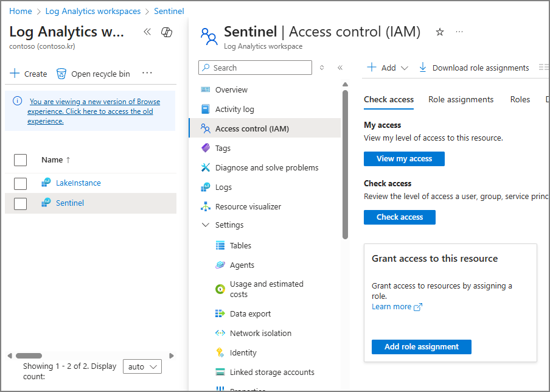Switch to the Role assignments tab
Image resolution: width=550 pixels, height=392 pixels.
coord(461,99)
